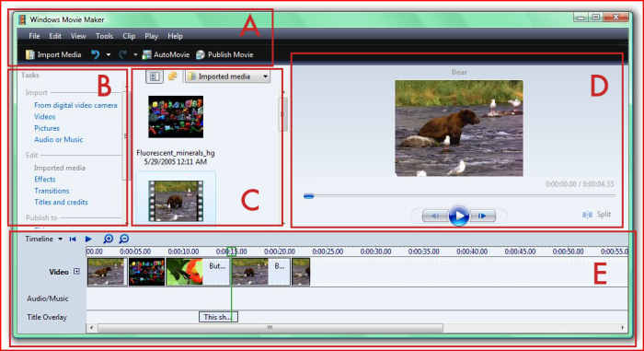Screen dimensions: 644x351
Task: Click the Tasks pane vertical scrollbar
Action: point(125,135)
